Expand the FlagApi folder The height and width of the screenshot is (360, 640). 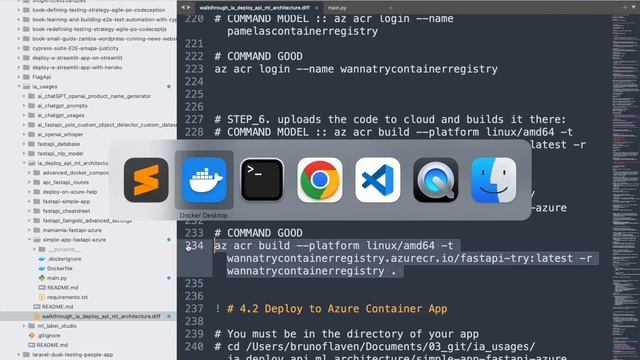click(x=19, y=77)
